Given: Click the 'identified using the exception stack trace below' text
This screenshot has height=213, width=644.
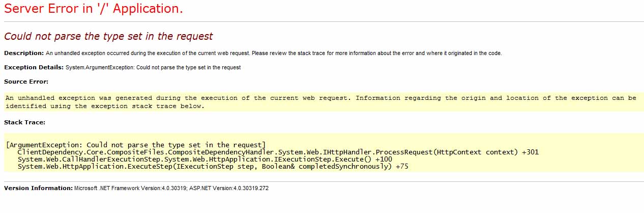Looking at the screenshot, I should click(105, 106).
